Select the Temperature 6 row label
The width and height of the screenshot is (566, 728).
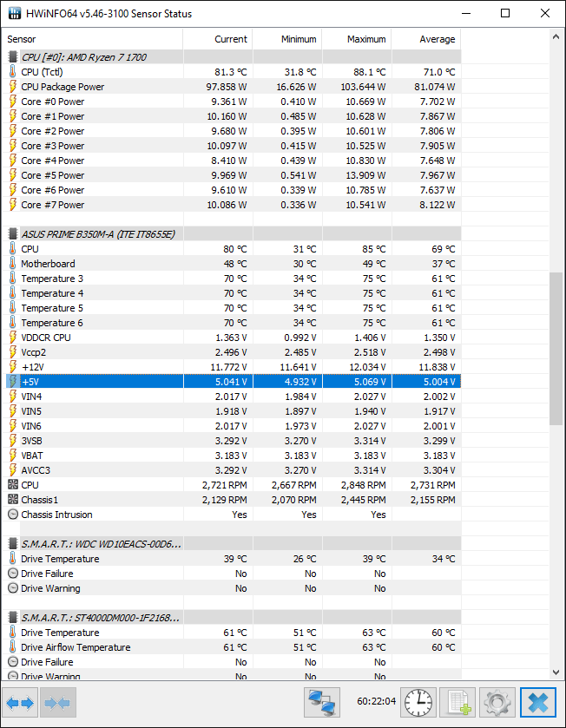[52, 323]
